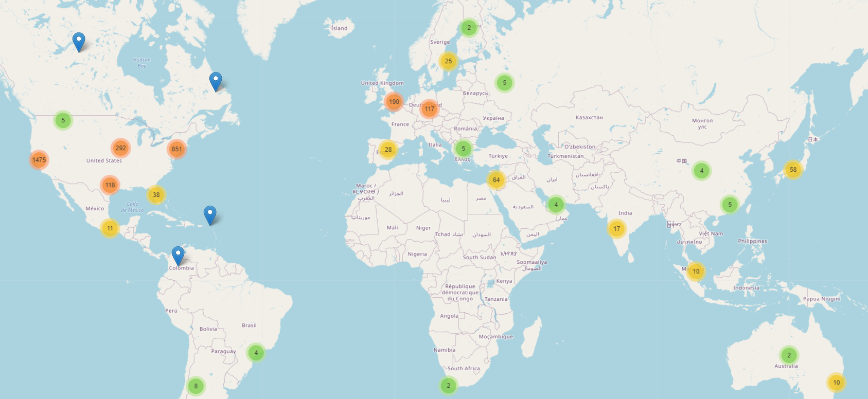Expand the green 2 cluster near South Africa
Image resolution: width=868 pixels, height=399 pixels.
(448, 386)
